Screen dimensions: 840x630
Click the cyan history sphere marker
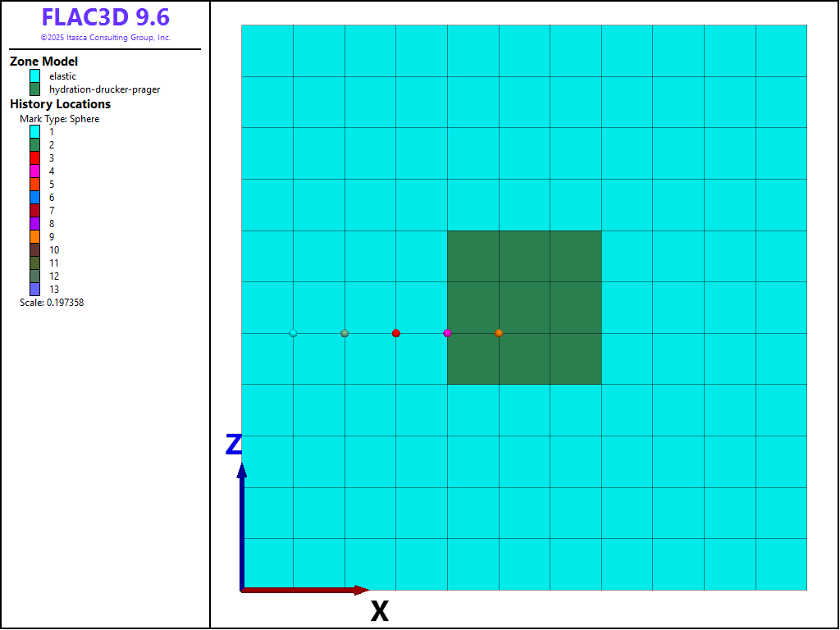[x=293, y=333]
